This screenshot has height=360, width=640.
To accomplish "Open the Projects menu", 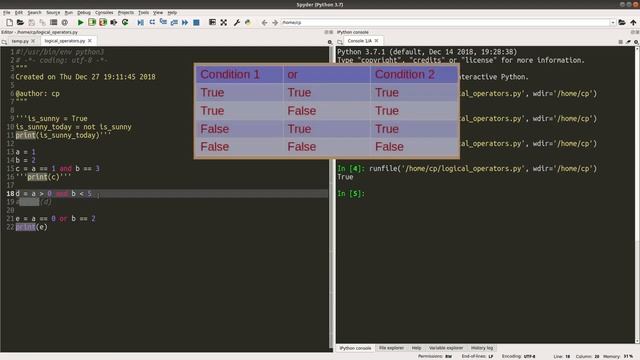I will point(125,13).
